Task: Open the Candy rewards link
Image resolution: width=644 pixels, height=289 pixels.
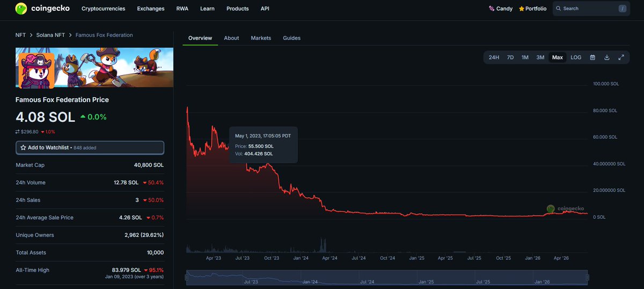Action: (501, 9)
